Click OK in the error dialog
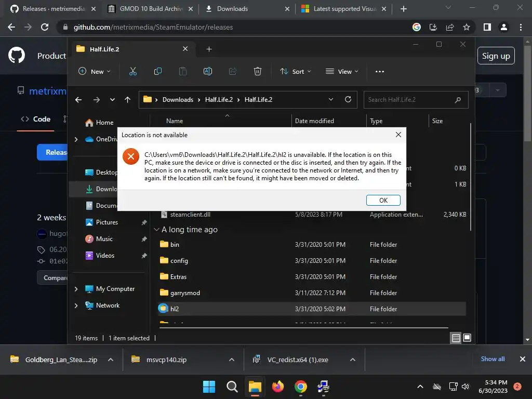 click(383, 200)
